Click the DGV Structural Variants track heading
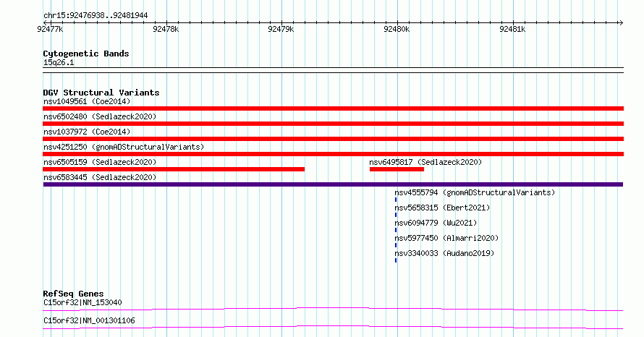Screen dimensions: 644x337 (101, 93)
